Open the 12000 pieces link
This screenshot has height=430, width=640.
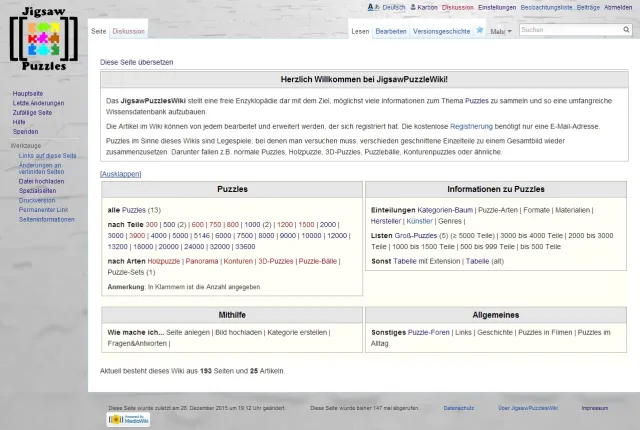pos(337,236)
